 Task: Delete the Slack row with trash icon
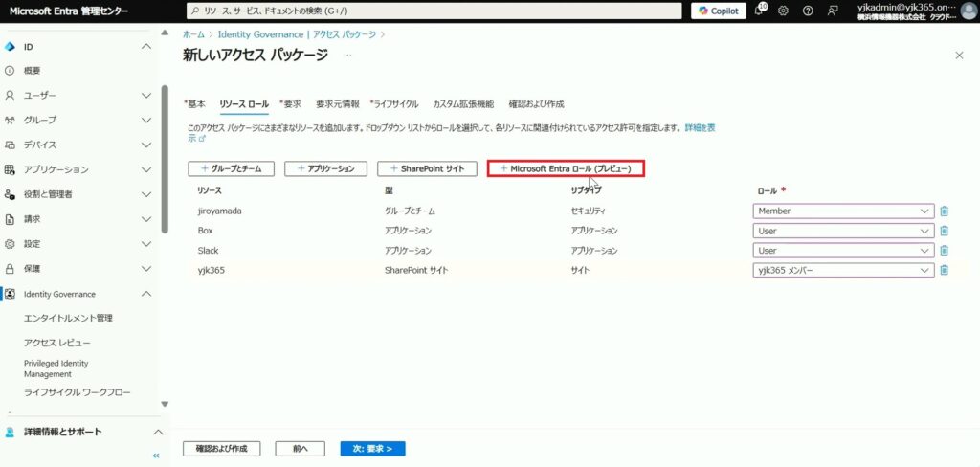[x=944, y=250]
